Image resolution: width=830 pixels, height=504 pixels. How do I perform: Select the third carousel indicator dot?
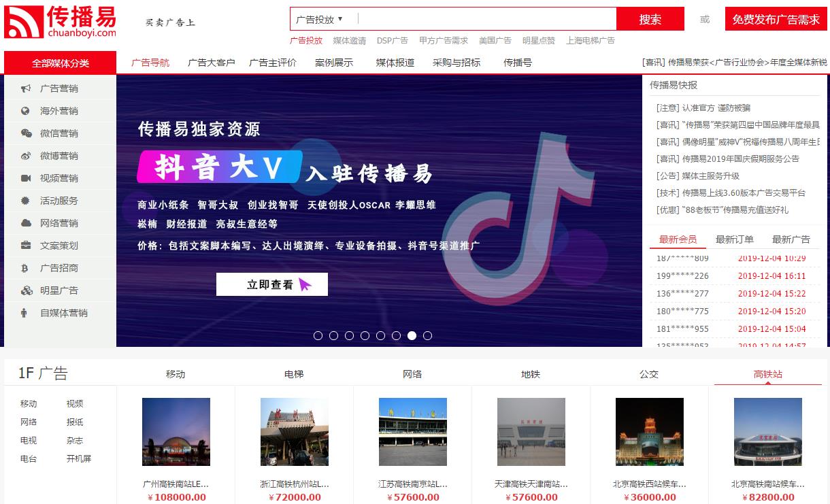point(349,335)
